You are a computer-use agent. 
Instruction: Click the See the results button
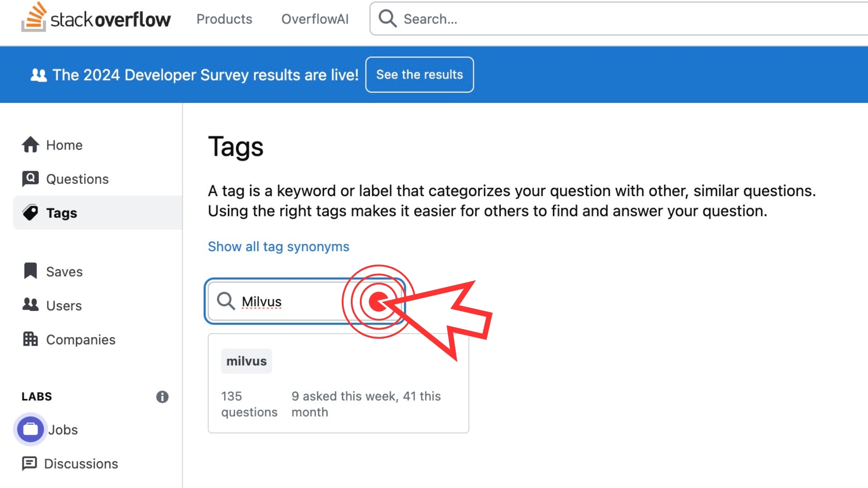click(419, 75)
